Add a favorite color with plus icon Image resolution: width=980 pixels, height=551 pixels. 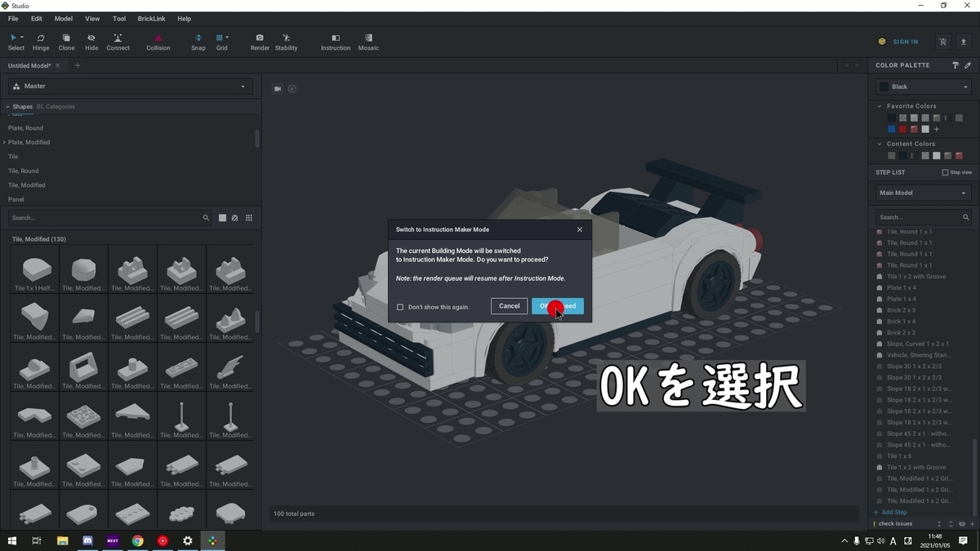[937, 129]
